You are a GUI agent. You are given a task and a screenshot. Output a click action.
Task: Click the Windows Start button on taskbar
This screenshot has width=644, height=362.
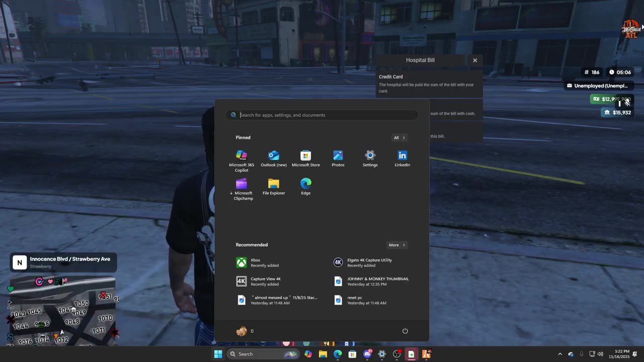click(x=218, y=354)
